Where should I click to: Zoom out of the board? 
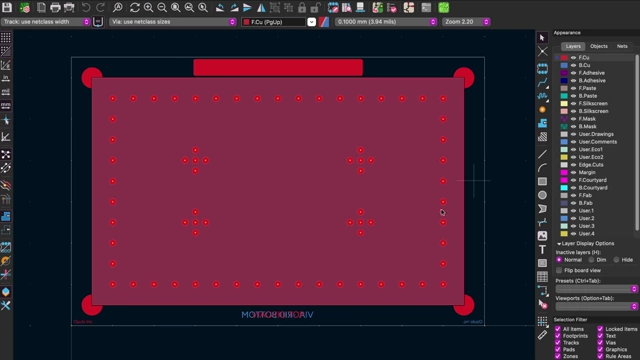162,7
